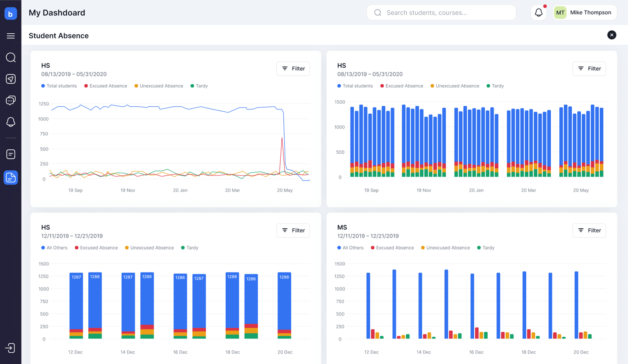
Task: Click the Search students, courses field
Action: (441, 13)
